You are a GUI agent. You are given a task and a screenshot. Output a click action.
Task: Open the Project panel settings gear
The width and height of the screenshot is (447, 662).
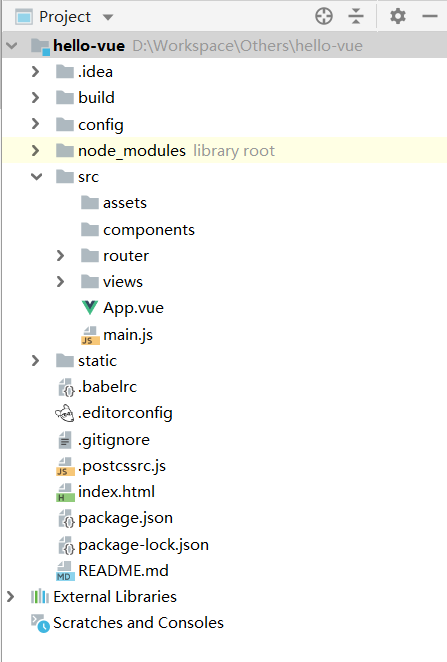[x=397, y=16]
